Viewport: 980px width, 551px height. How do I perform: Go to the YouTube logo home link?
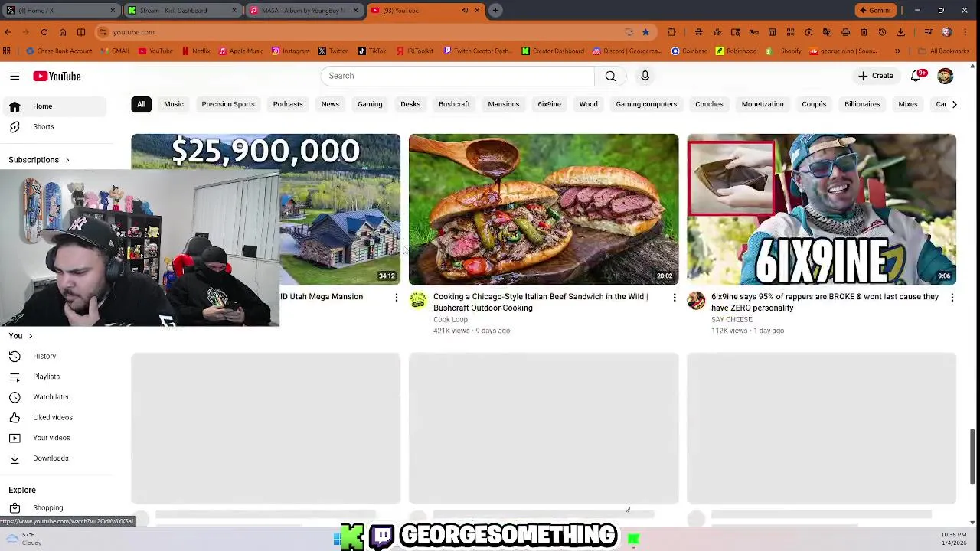point(57,76)
